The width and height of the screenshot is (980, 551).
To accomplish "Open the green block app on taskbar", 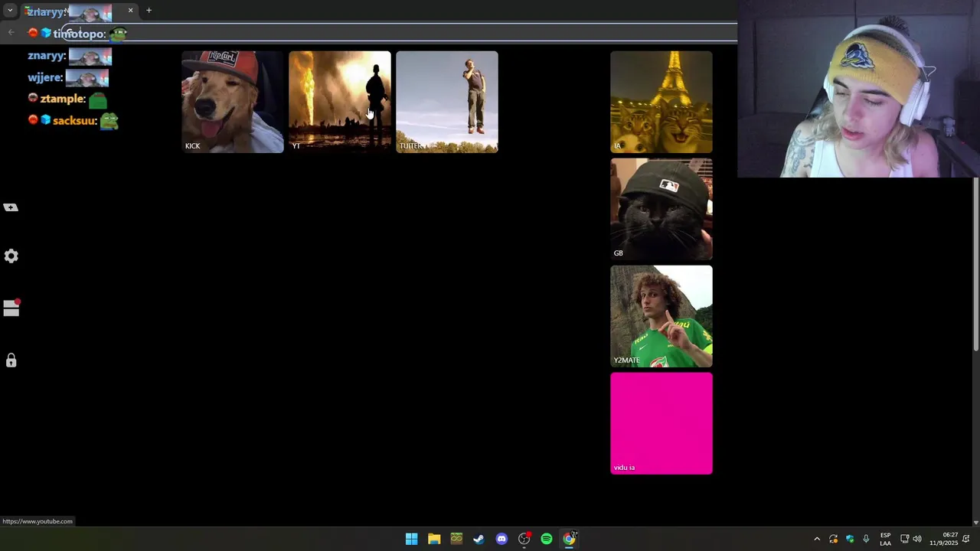I will coord(456,539).
